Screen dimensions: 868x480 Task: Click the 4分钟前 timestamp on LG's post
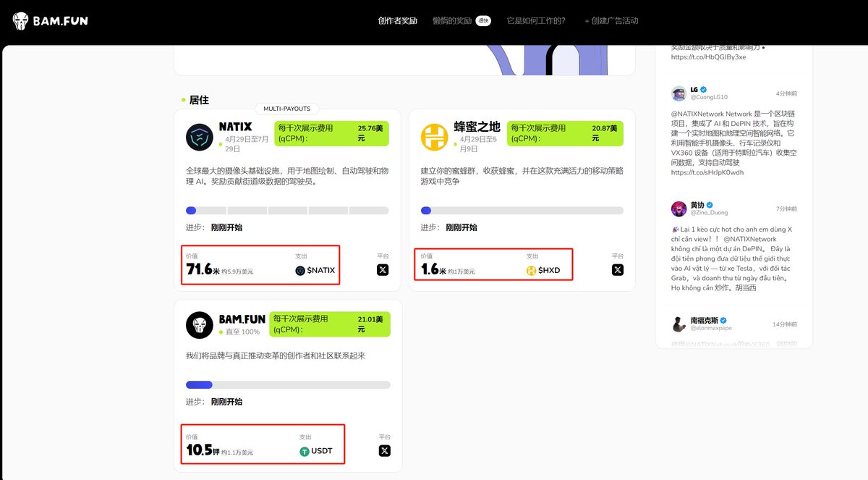[786, 94]
